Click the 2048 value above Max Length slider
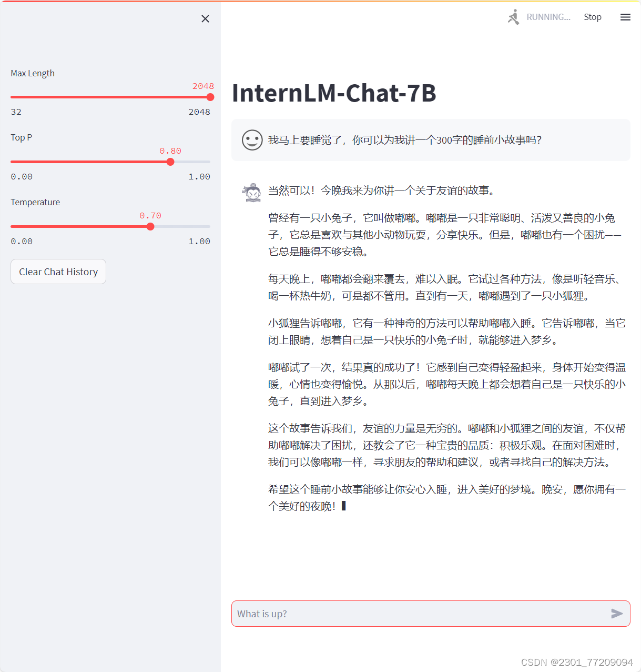 tap(204, 86)
